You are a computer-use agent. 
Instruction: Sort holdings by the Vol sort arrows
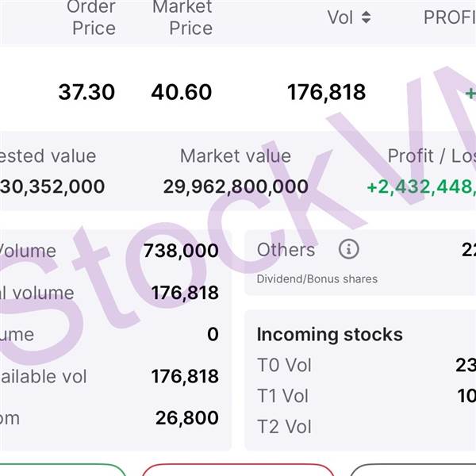click(366, 17)
